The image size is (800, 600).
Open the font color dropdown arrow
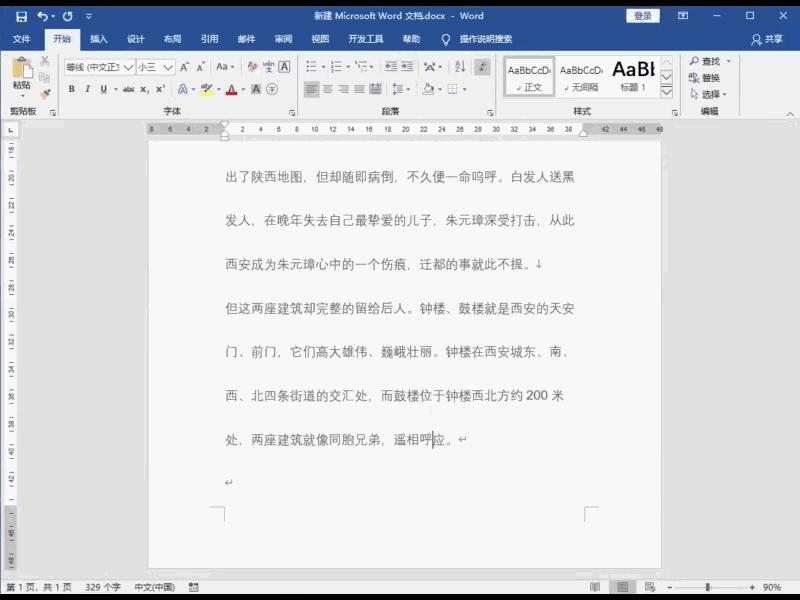(243, 90)
